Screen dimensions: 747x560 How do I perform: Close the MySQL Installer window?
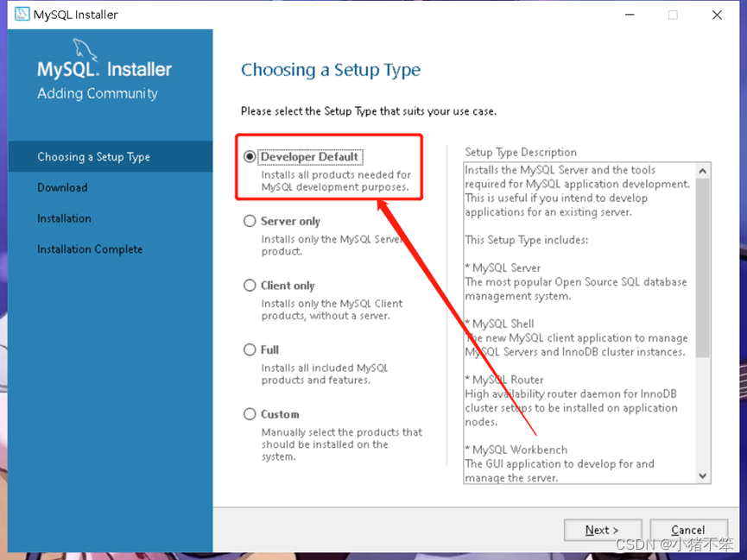pos(717,15)
